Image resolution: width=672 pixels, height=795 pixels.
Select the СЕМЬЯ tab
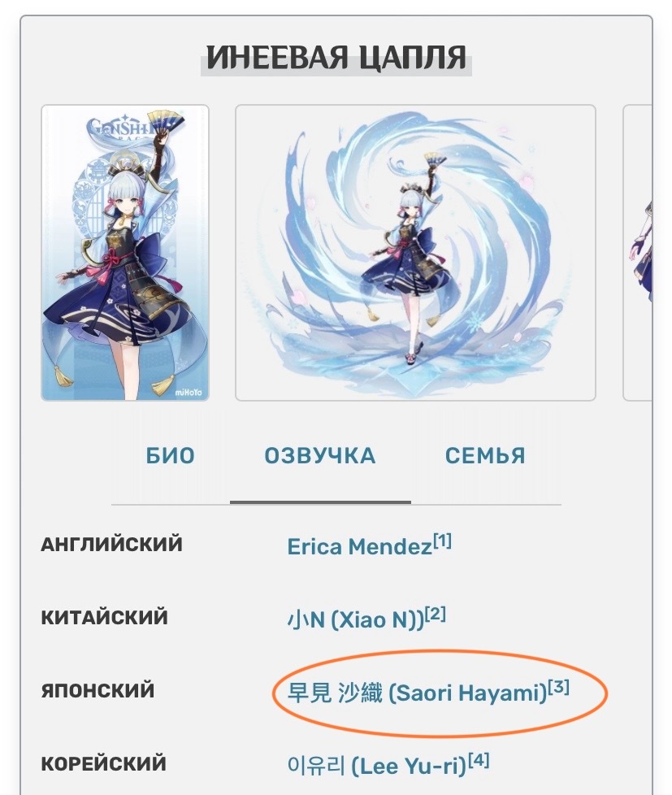click(x=485, y=455)
